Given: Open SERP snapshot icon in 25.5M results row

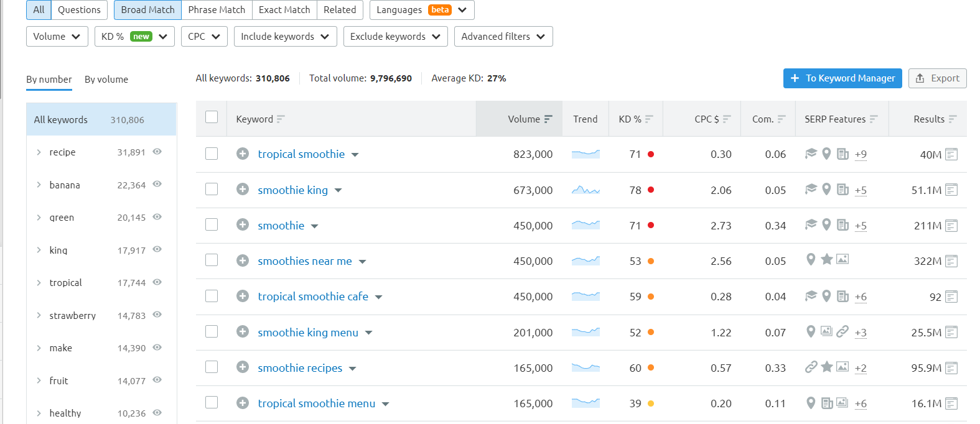Looking at the screenshot, I should (951, 333).
